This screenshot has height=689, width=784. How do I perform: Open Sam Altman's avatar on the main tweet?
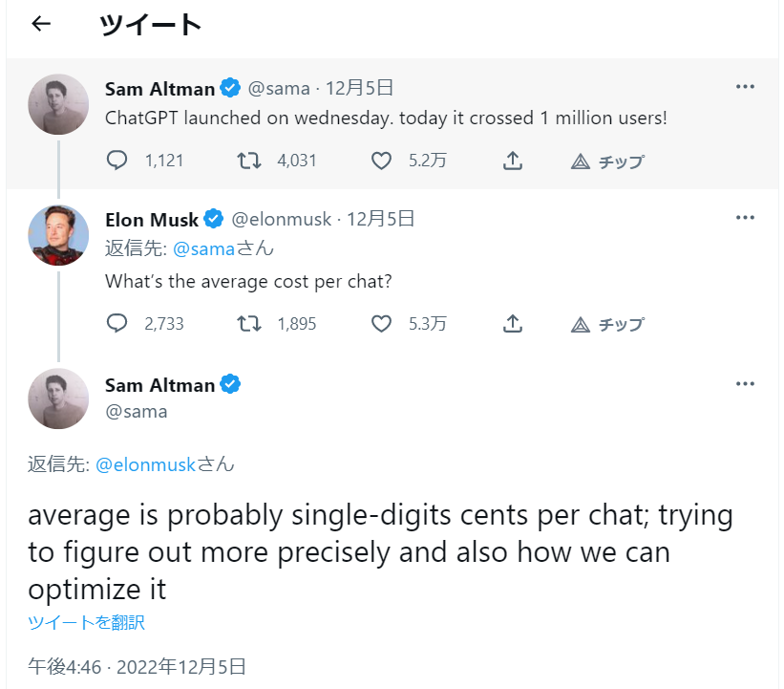pyautogui.click(x=58, y=398)
